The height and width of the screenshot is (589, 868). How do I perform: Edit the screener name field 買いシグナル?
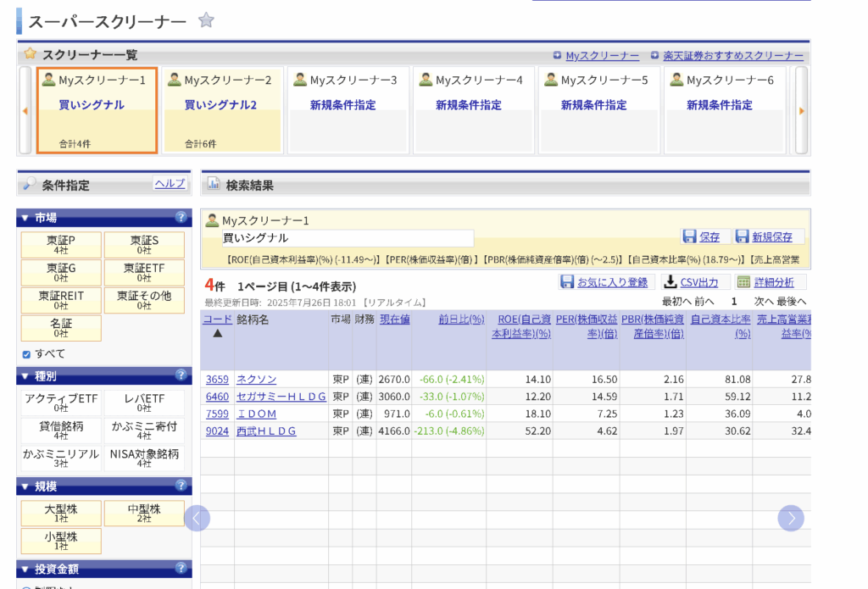pos(347,238)
